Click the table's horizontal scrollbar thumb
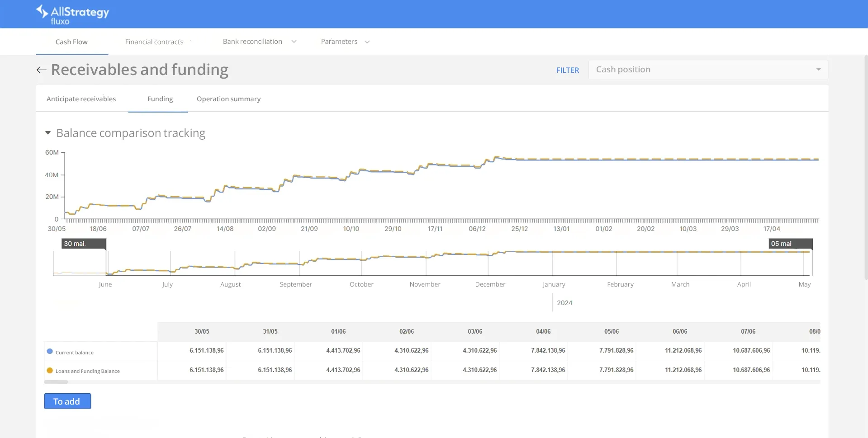Screen dimensions: 868x438 (x=56, y=382)
